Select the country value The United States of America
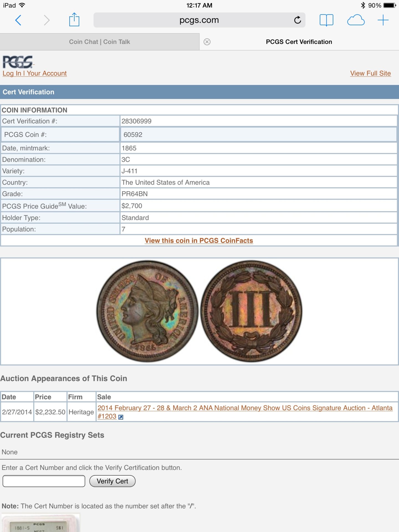Image resolution: width=399 pixels, height=532 pixels. (x=165, y=182)
